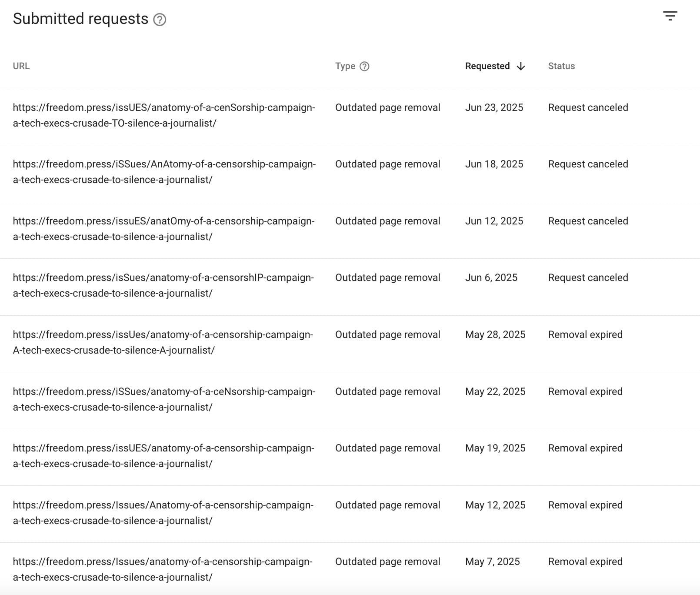Open the Issues/Anatomy URL dated May 12
Image resolution: width=700 pixels, height=595 pixels.
coord(163,513)
